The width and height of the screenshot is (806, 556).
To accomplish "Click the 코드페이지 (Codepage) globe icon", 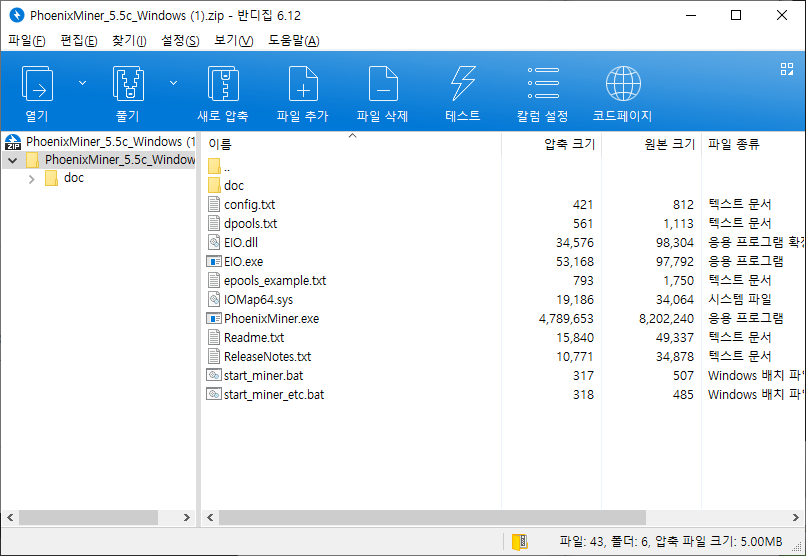I will (x=623, y=84).
